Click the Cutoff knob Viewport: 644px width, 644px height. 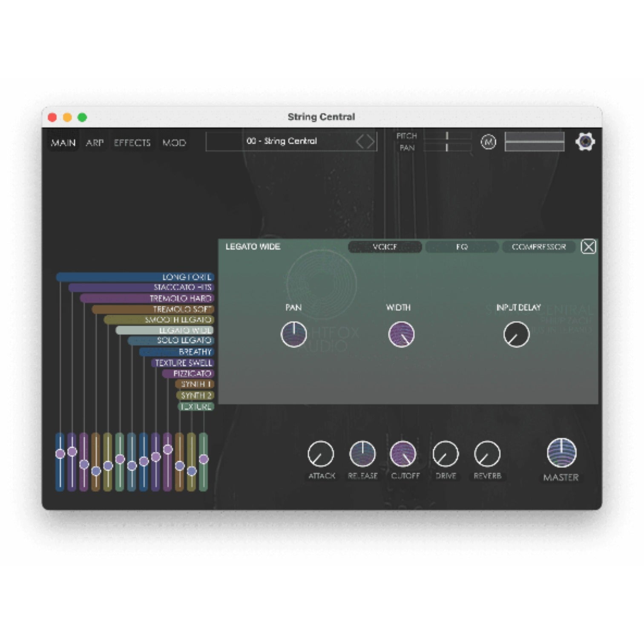[x=403, y=454]
